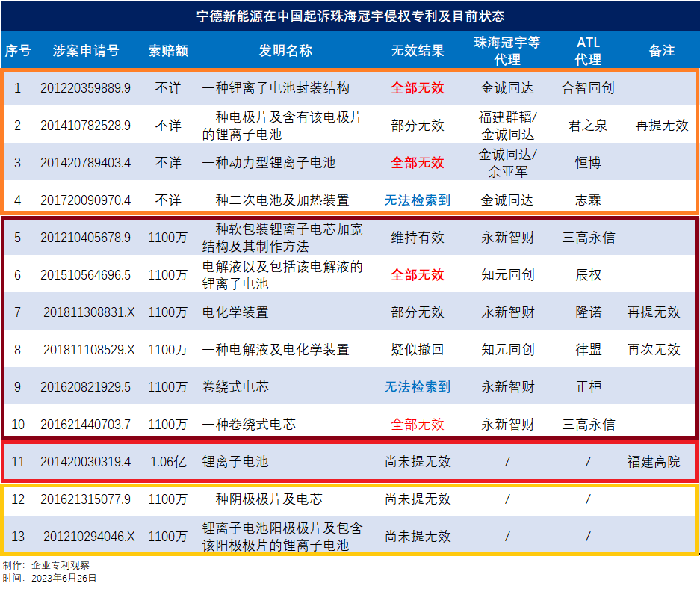The image size is (700, 589).
Task: Click patent name 一种电解液及电化学装置
Action: [276, 350]
